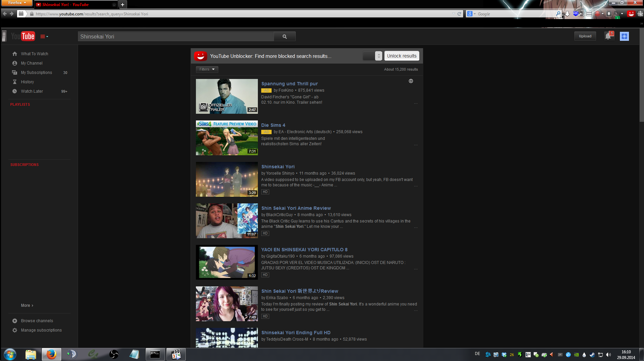Click the ABE shield toolbar icon
The height and width of the screenshot is (361, 644).
[576, 13]
